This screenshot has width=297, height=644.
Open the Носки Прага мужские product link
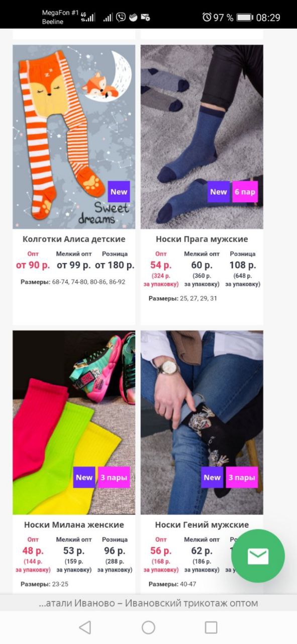click(202, 239)
